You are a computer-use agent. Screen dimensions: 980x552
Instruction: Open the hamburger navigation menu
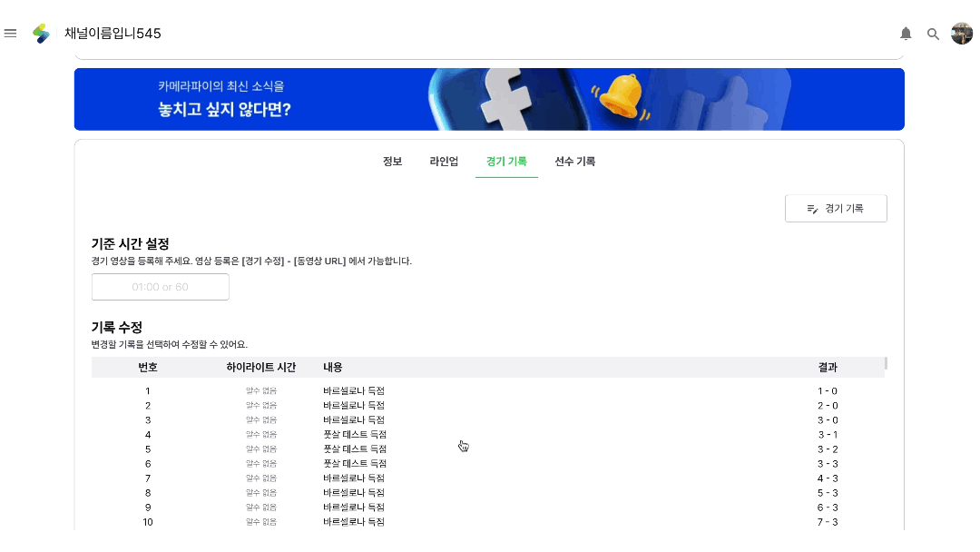[10, 33]
